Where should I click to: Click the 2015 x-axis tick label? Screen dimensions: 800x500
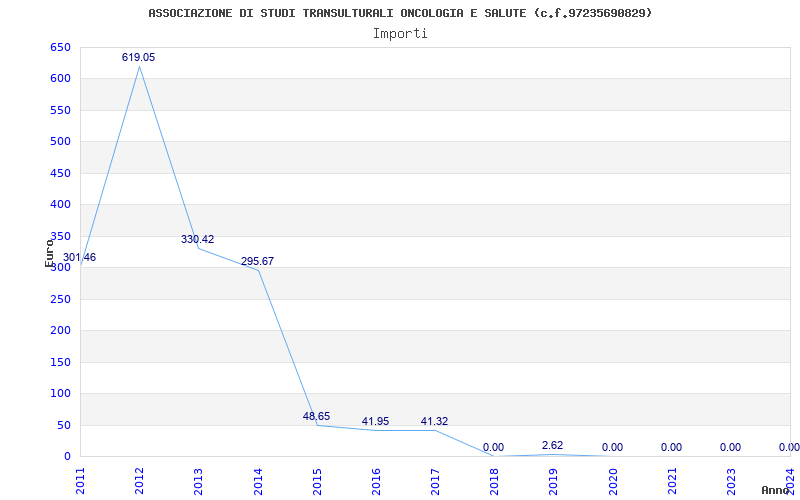317,482
